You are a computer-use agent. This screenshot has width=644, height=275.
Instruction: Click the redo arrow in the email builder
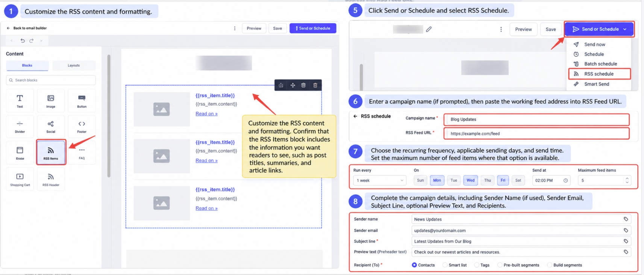pyautogui.click(x=32, y=41)
